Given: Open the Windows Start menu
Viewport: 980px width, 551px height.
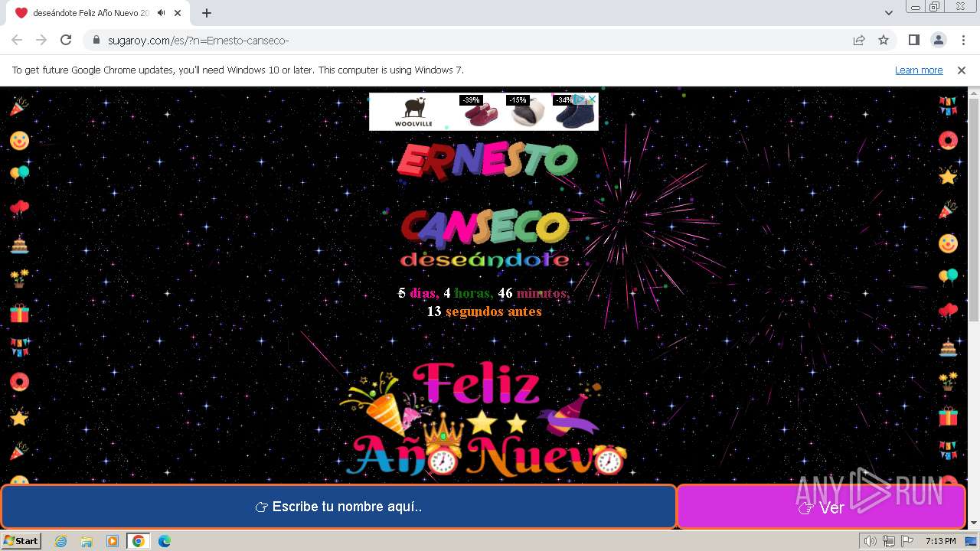Looking at the screenshot, I should [21, 540].
